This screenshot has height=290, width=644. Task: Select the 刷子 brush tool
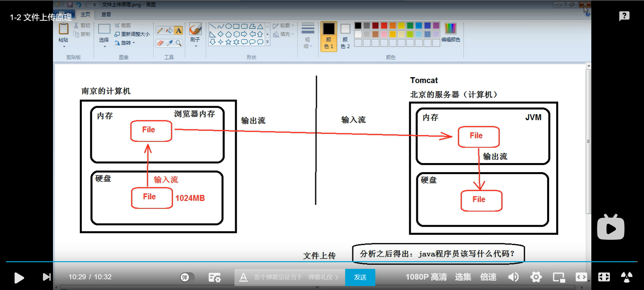tap(195, 29)
